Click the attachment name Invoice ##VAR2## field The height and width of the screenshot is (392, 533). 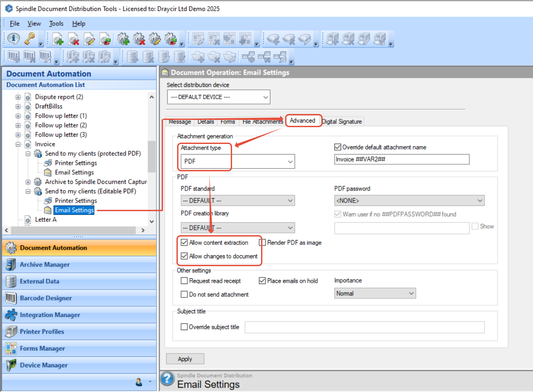pos(402,159)
